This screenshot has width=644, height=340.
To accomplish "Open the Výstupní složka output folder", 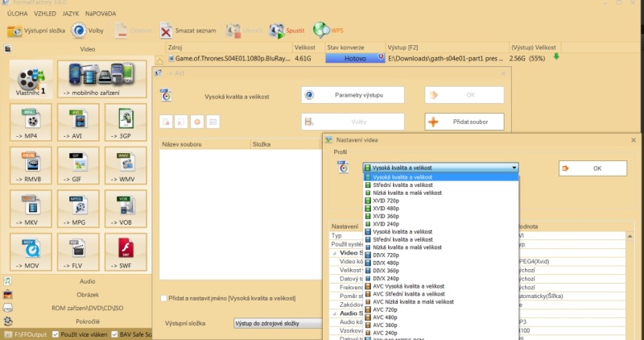I will 36,31.
